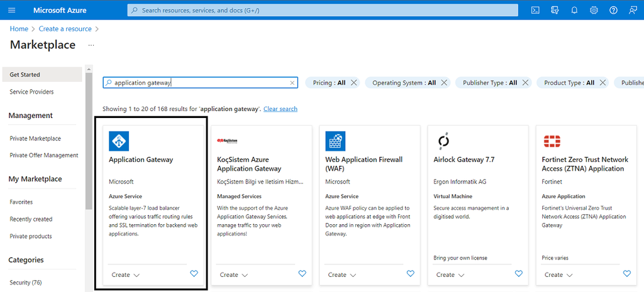
Task: Open portal settings gear
Action: (x=594, y=10)
